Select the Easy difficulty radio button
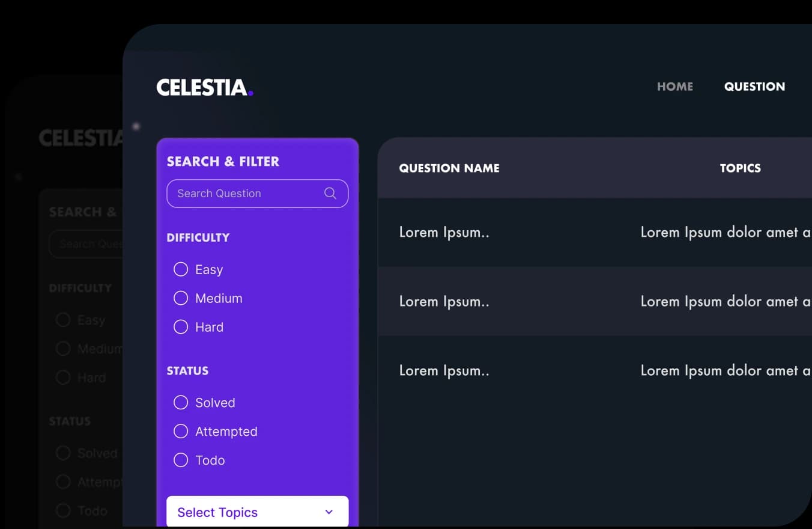 pyautogui.click(x=181, y=269)
